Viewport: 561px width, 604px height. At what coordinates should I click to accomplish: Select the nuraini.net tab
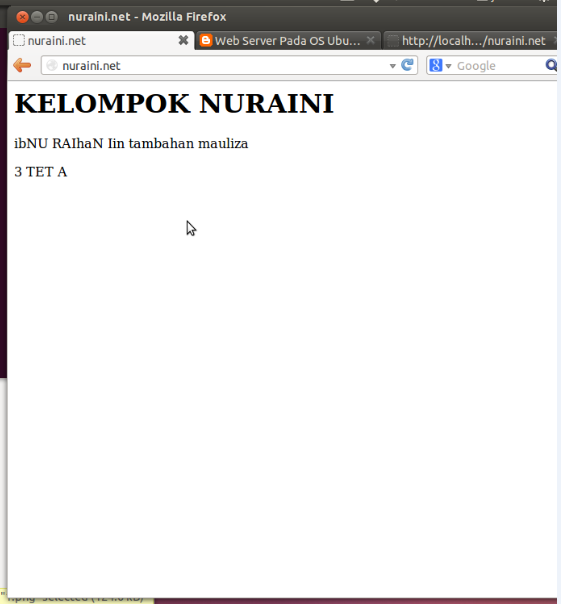[101, 40]
